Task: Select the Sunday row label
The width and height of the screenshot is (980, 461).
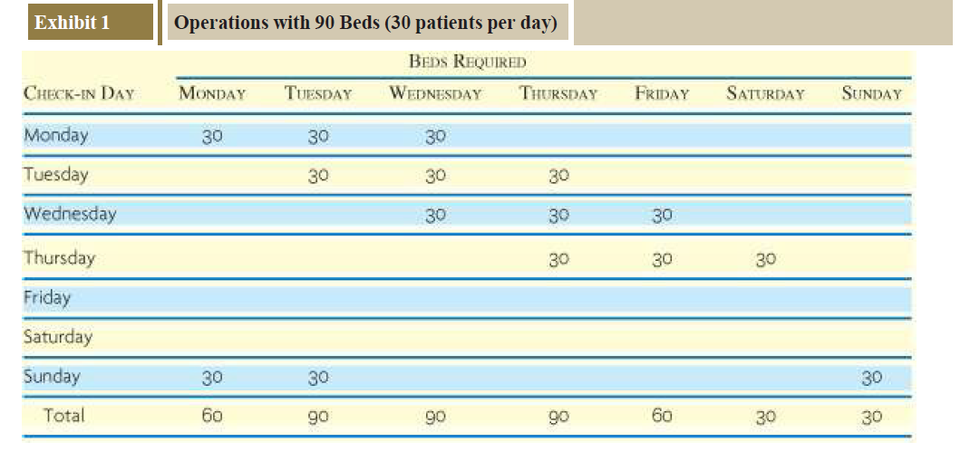Action: [52, 376]
